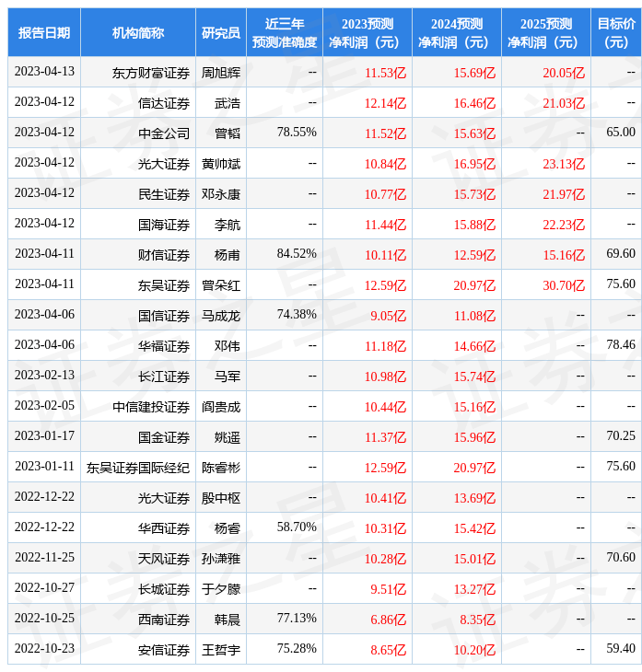
Task: Click the target price 65.00
Action: click(621, 132)
